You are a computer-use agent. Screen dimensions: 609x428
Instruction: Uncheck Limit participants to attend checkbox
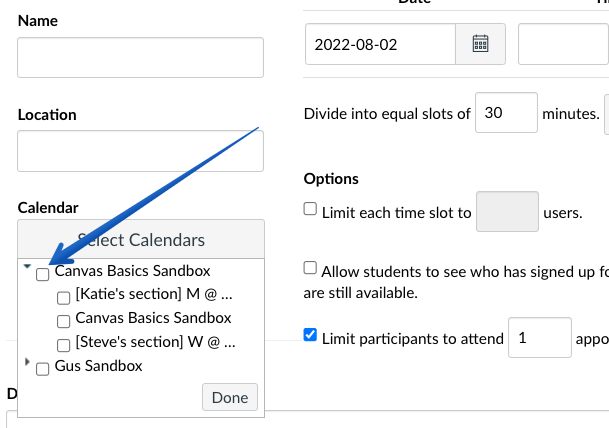coord(310,334)
